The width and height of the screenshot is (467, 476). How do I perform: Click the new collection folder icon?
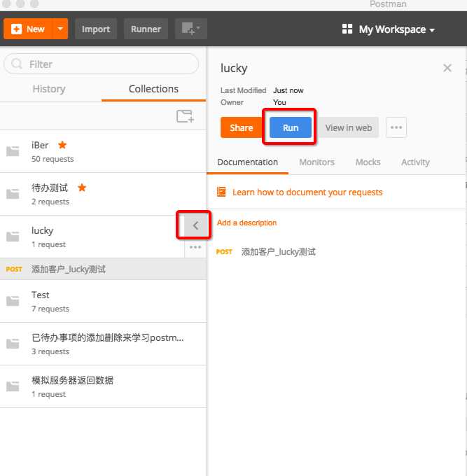(185, 116)
